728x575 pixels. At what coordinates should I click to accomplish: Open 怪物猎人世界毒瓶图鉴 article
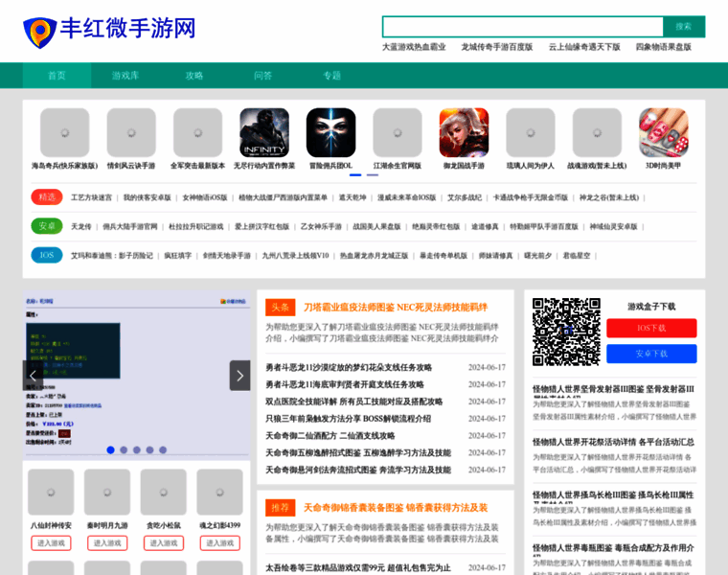click(613, 547)
